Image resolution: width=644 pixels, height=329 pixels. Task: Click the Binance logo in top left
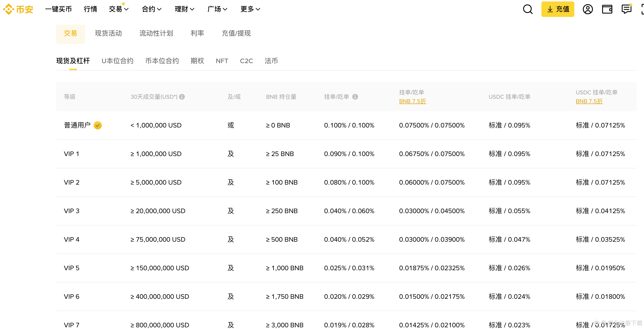[x=17, y=9]
